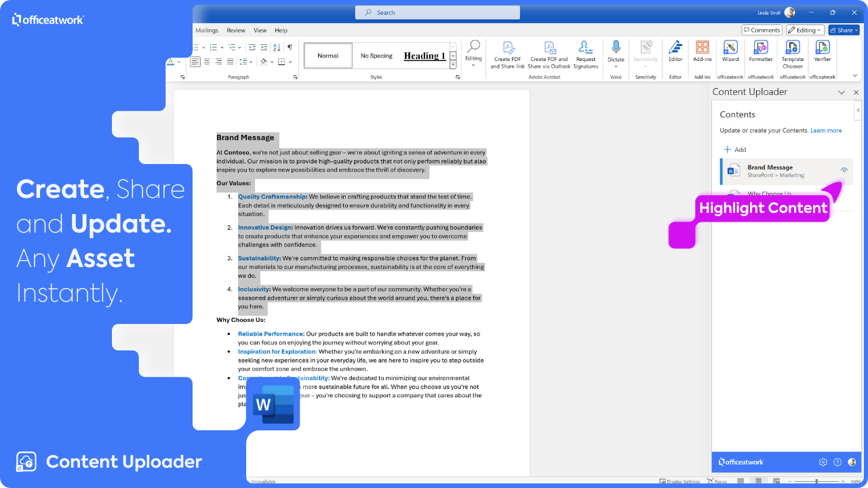Start Dictate voice input
Image resolution: width=868 pixels, height=488 pixels.
point(616,54)
